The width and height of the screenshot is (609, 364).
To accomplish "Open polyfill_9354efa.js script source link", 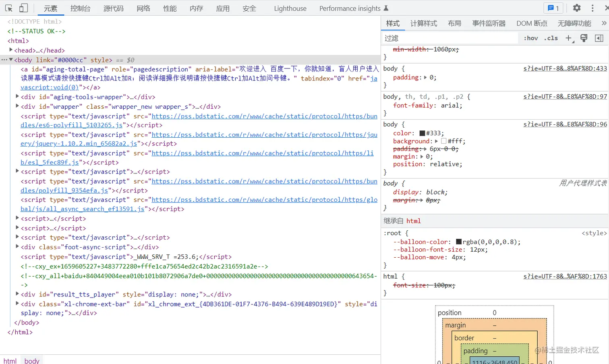I will click(x=199, y=186).
